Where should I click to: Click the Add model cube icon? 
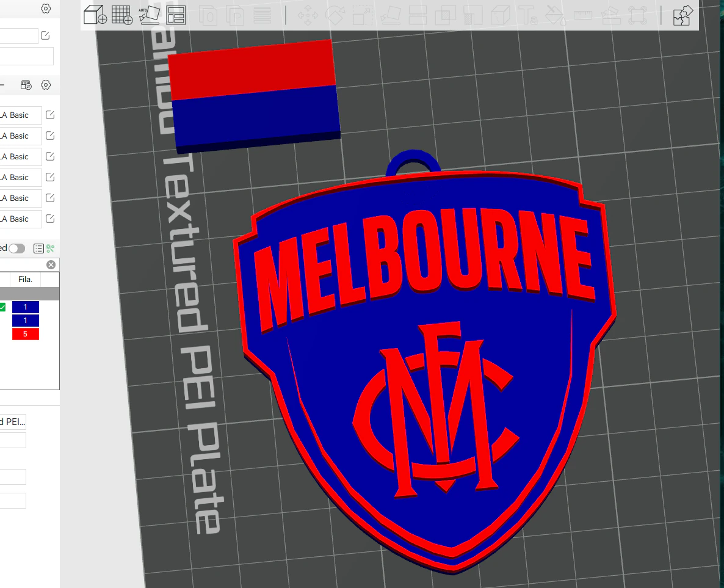pyautogui.click(x=95, y=15)
